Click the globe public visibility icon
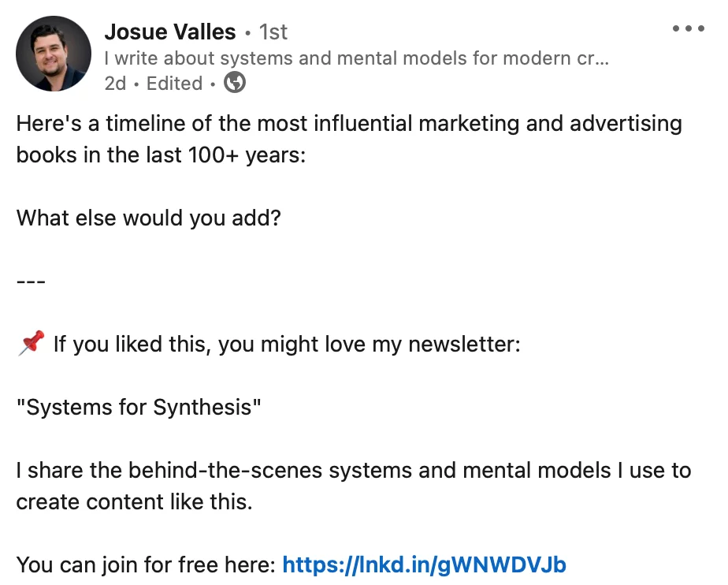The width and height of the screenshot is (728, 585). [235, 83]
